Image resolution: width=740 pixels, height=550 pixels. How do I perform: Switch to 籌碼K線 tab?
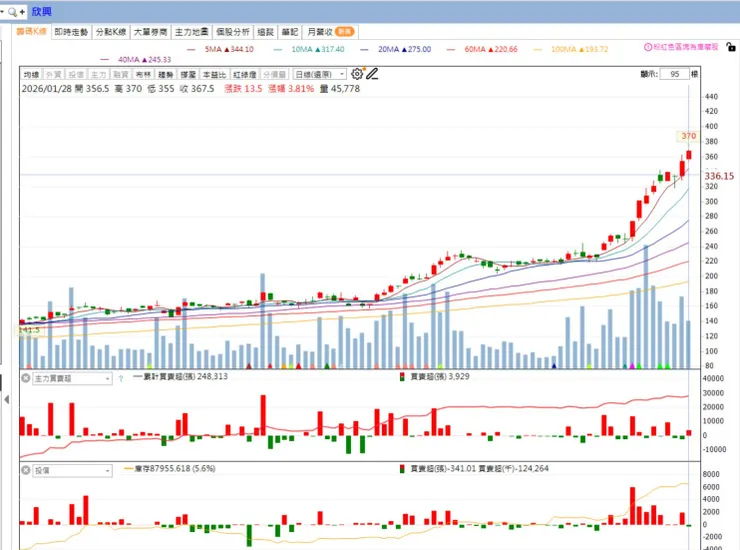click(x=32, y=32)
